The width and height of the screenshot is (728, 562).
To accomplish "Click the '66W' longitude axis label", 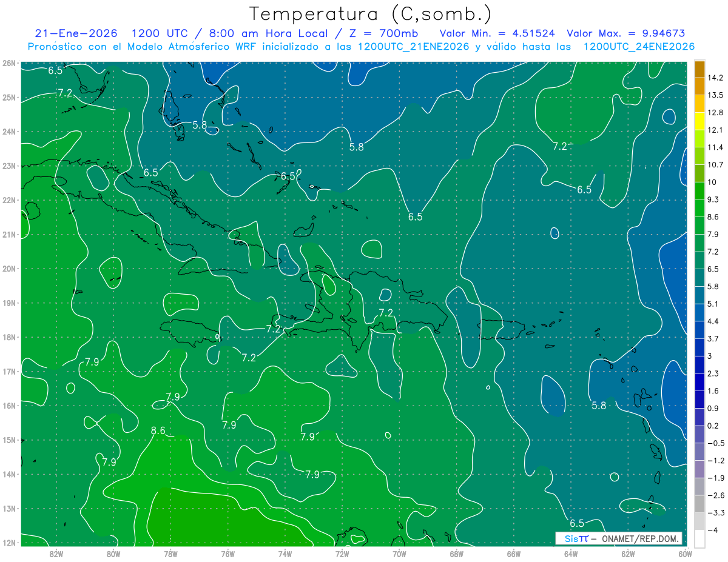I will [513, 554].
